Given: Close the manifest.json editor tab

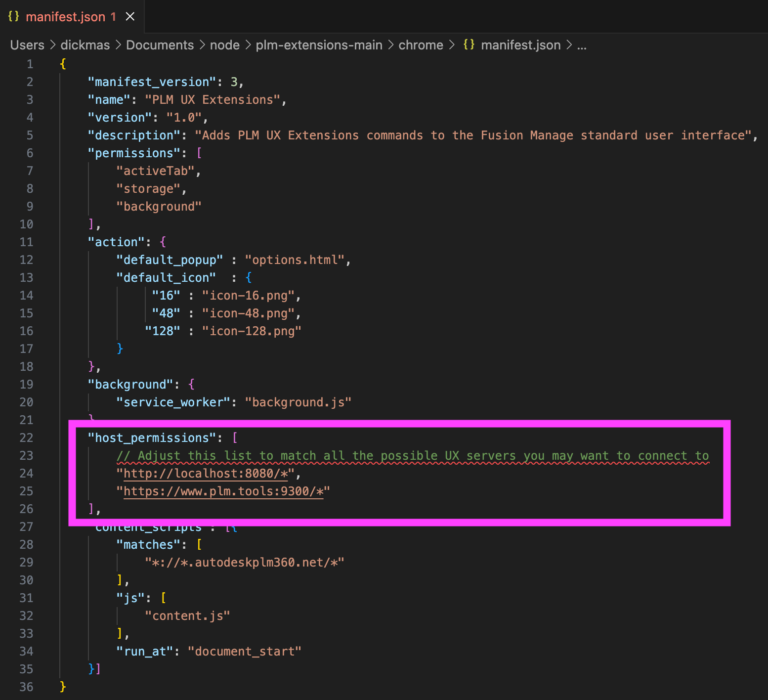Looking at the screenshot, I should pyautogui.click(x=130, y=17).
